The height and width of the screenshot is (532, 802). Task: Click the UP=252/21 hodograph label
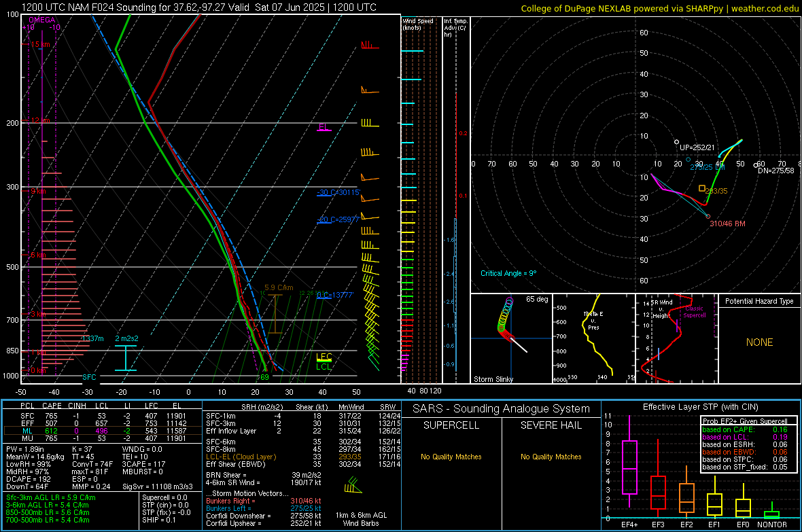pyautogui.click(x=697, y=147)
